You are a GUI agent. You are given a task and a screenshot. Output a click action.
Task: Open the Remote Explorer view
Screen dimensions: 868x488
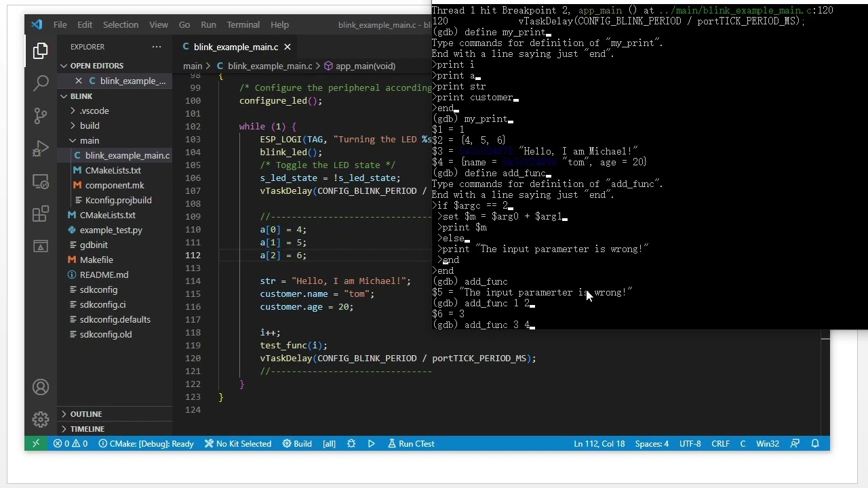pos(41,182)
